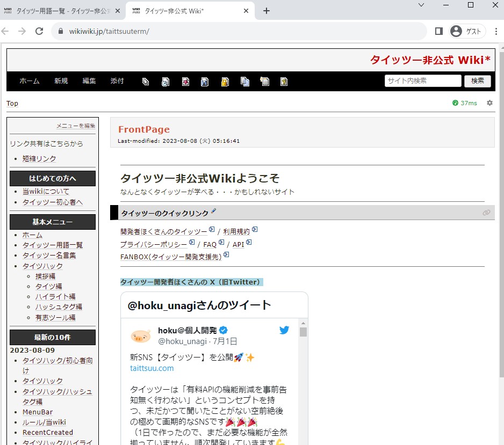Click the clock page icon in toolbar
This screenshot has height=445, width=504.
[165, 82]
